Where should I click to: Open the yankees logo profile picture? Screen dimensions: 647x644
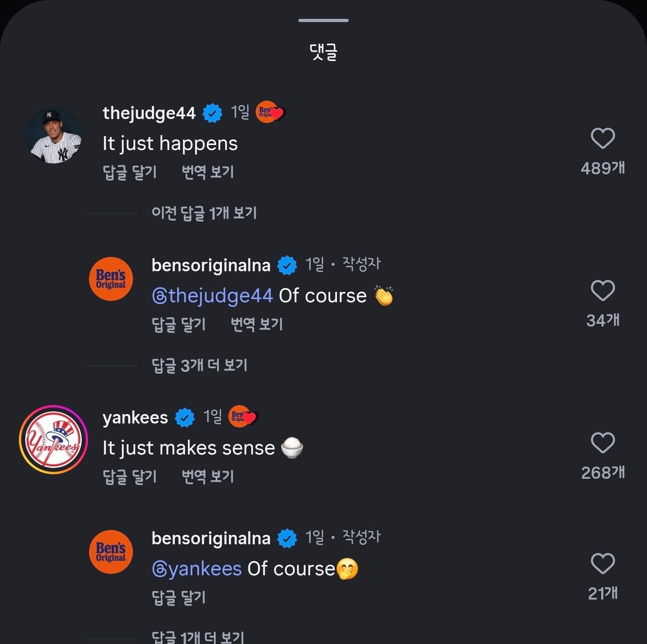tap(53, 440)
